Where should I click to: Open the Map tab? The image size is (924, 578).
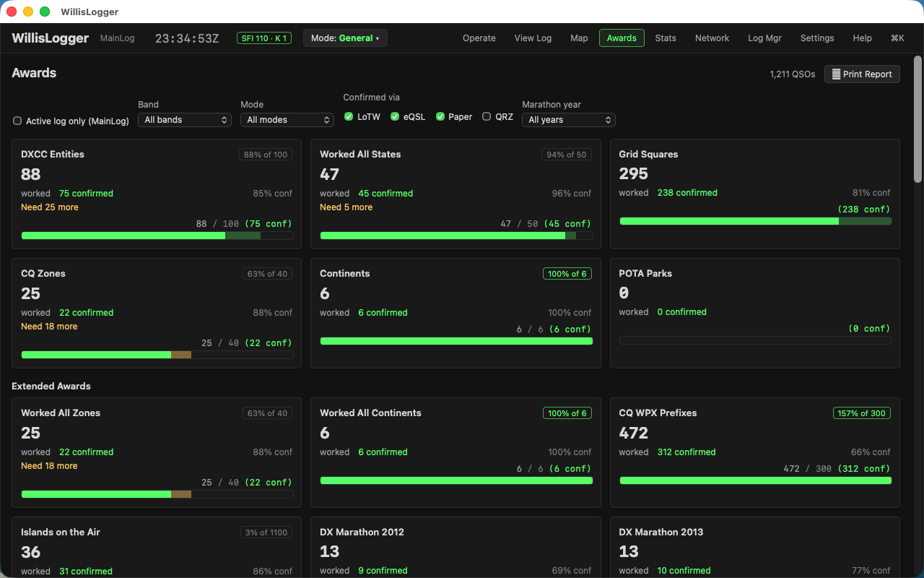[579, 38]
